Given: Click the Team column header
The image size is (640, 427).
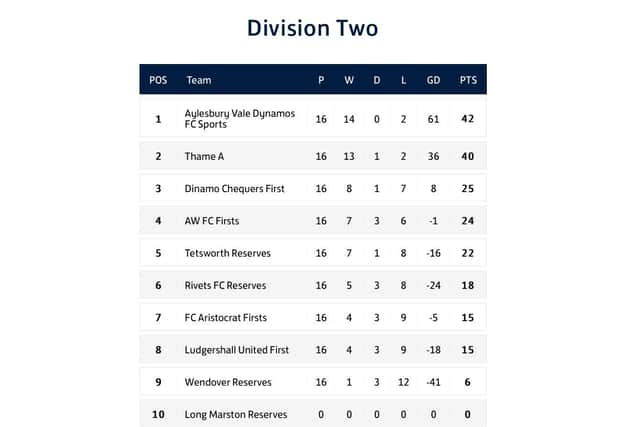Looking at the screenshot, I should point(199,80).
